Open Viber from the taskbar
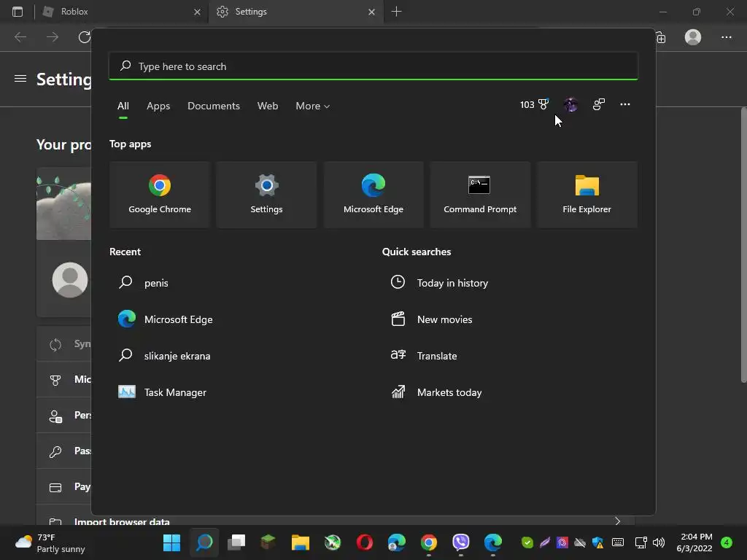The width and height of the screenshot is (747, 560). (x=461, y=542)
